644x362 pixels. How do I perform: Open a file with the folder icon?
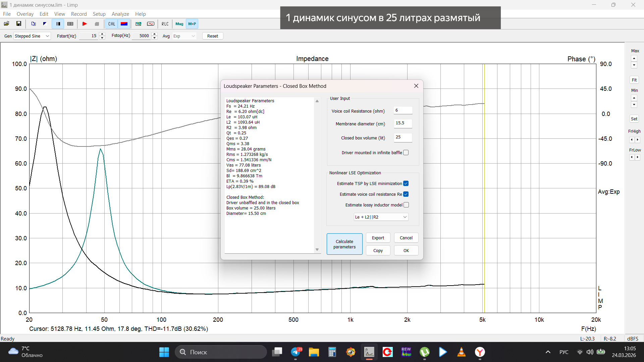click(x=6, y=24)
